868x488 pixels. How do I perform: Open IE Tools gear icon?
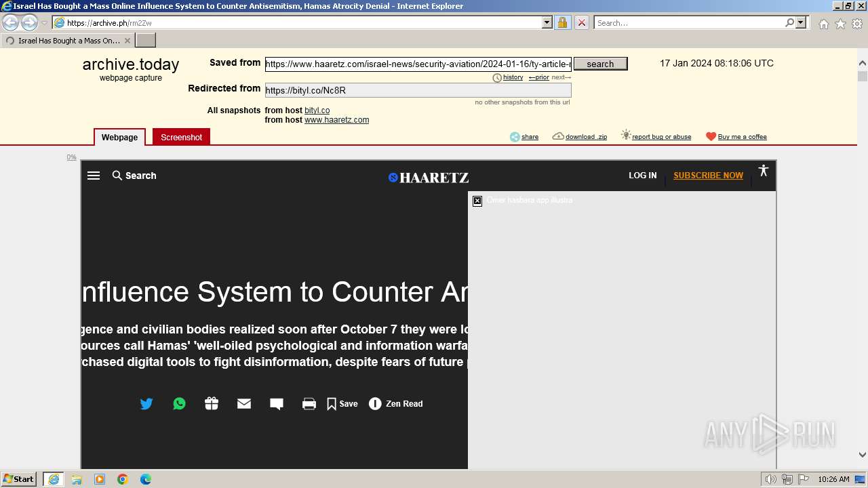coord(857,24)
